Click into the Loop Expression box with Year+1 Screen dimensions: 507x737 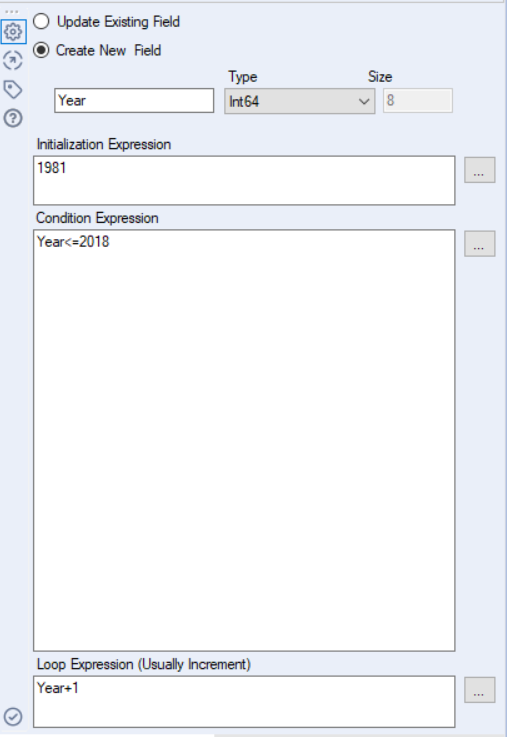click(x=244, y=702)
